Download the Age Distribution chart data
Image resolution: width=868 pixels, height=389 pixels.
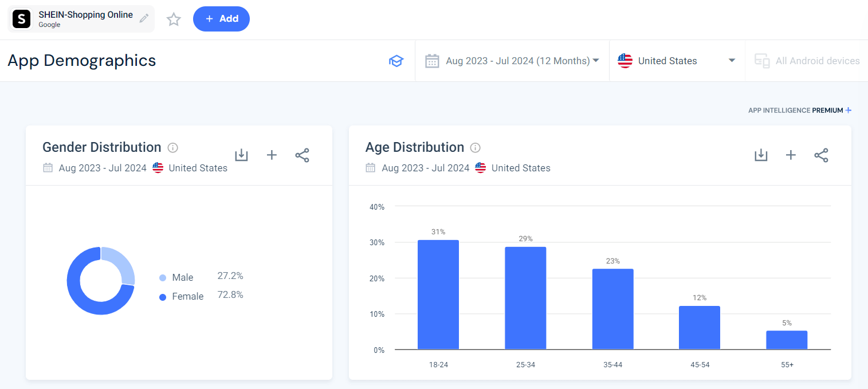[761, 155]
